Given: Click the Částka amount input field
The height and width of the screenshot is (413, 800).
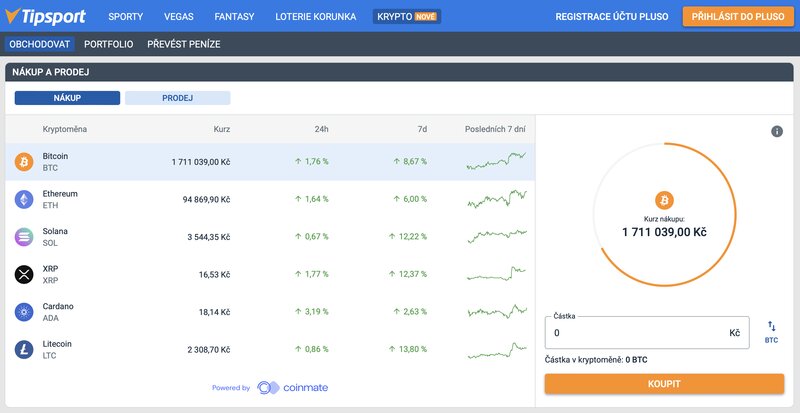Looking at the screenshot, I should click(647, 333).
